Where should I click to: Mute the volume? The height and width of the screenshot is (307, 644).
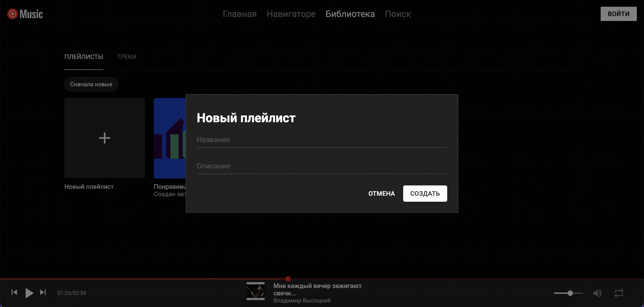pyautogui.click(x=598, y=293)
